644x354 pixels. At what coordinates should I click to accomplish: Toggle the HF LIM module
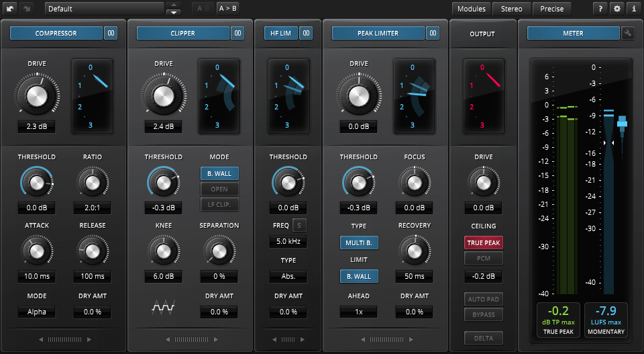279,33
